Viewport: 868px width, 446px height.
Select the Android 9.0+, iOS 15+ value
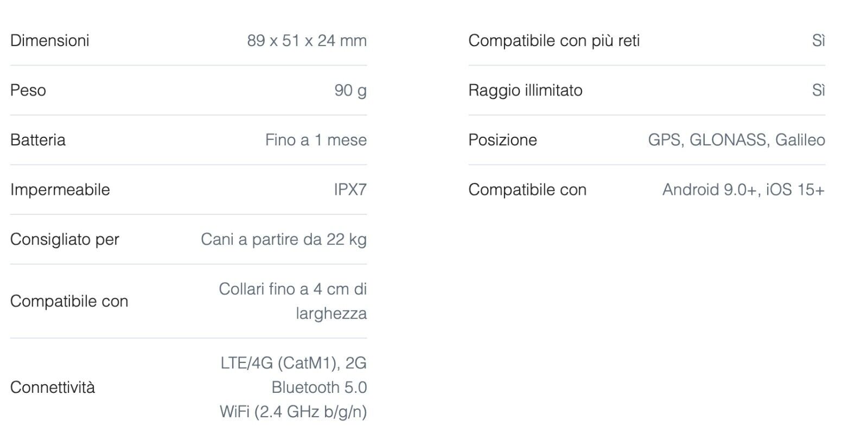coord(744,190)
